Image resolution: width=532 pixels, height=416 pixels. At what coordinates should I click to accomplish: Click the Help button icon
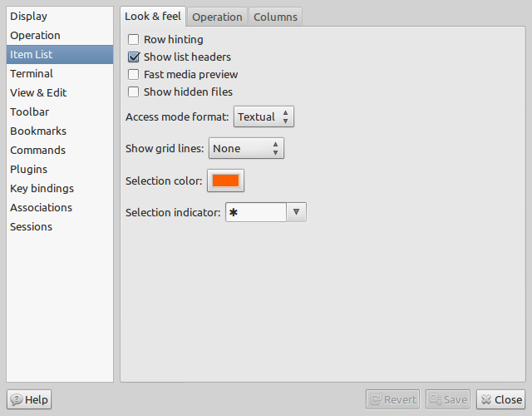17,399
